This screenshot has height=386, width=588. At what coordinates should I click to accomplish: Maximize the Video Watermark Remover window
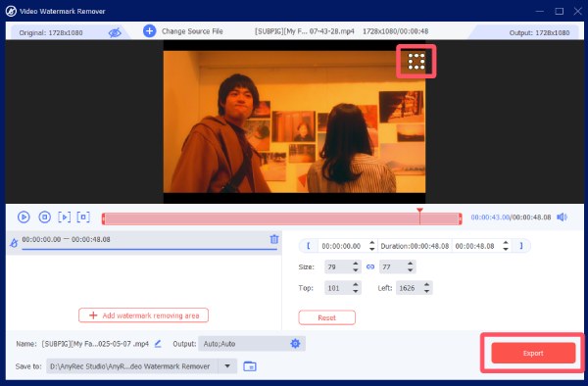560,11
